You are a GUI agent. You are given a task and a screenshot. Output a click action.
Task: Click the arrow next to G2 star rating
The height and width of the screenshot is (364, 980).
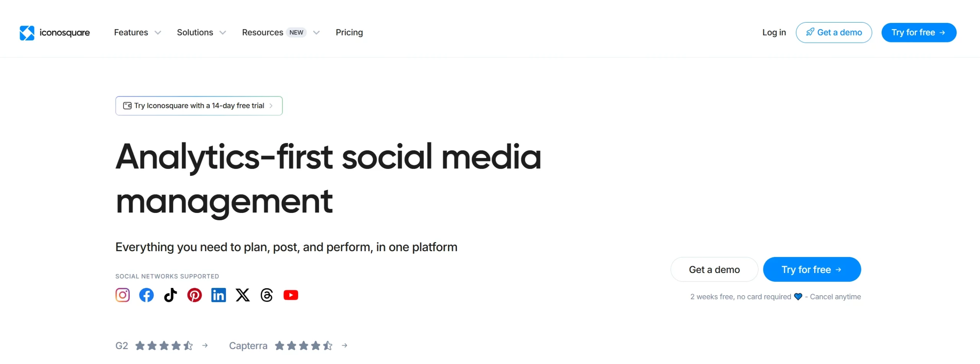pyautogui.click(x=205, y=345)
